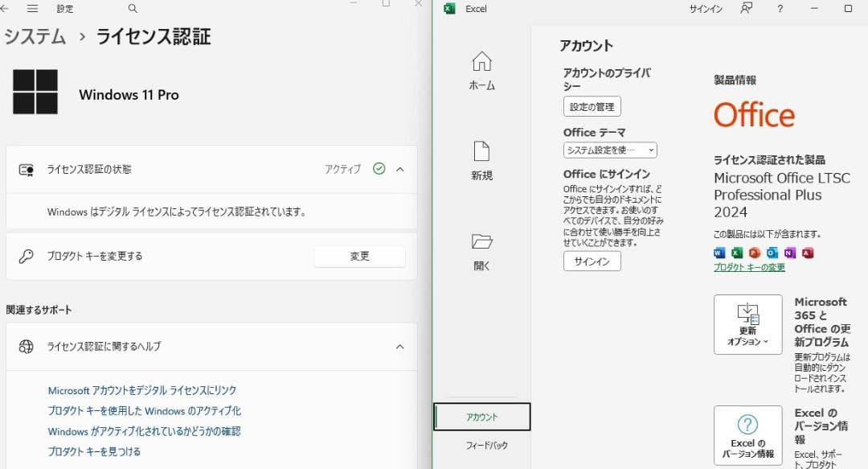Click the 変更 button for product key
This screenshot has width=868, height=469.
[x=360, y=256]
